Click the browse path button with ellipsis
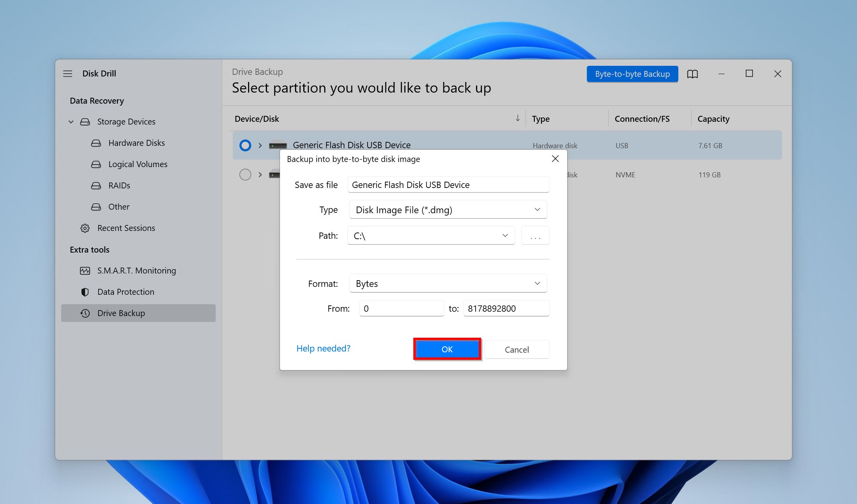857x504 pixels. 535,235
